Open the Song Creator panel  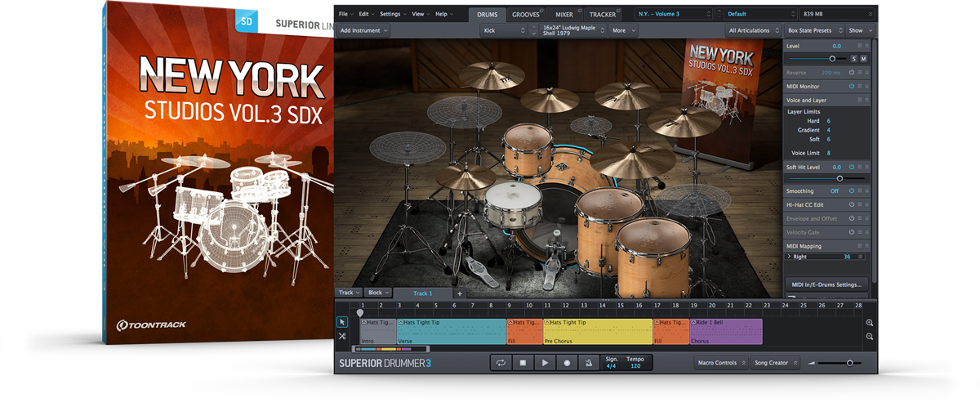point(775,363)
